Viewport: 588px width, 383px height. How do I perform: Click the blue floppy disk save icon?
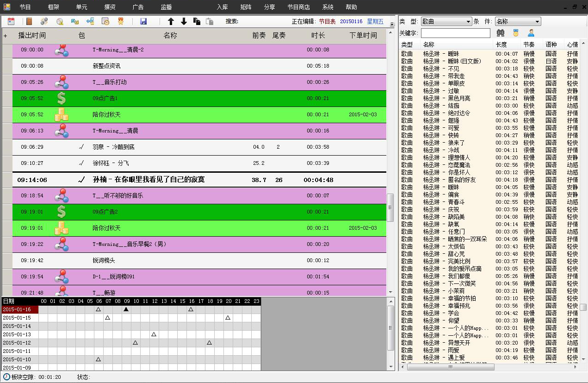coord(143,21)
